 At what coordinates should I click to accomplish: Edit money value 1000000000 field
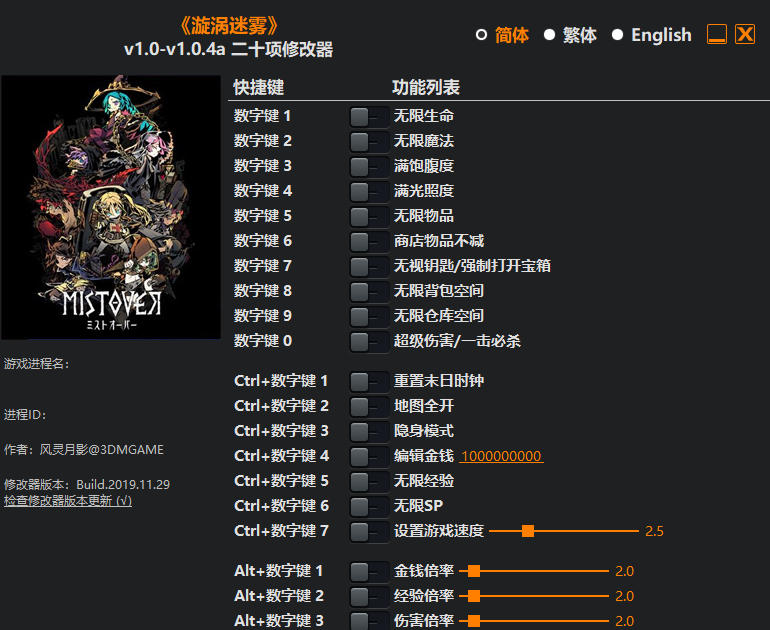pyautogui.click(x=501, y=456)
